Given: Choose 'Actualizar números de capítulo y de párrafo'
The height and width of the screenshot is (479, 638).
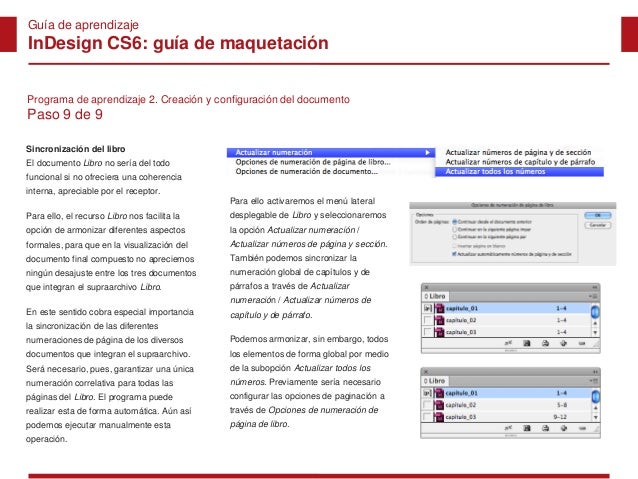Looking at the screenshot, I should (x=520, y=162).
